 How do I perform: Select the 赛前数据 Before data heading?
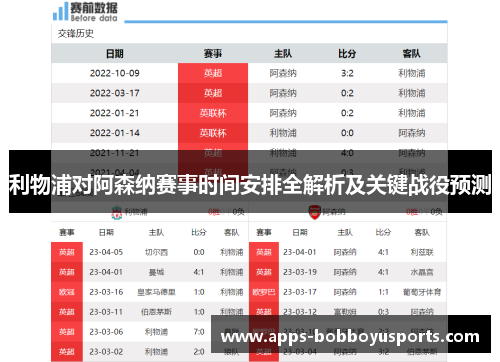point(94,12)
